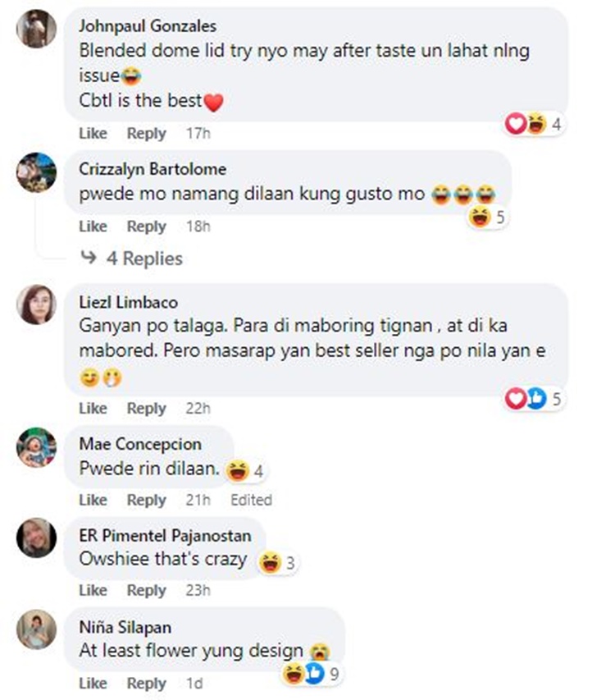
Task: Open Johnpaul Gonzales's profile picture
Action: pos(37,29)
